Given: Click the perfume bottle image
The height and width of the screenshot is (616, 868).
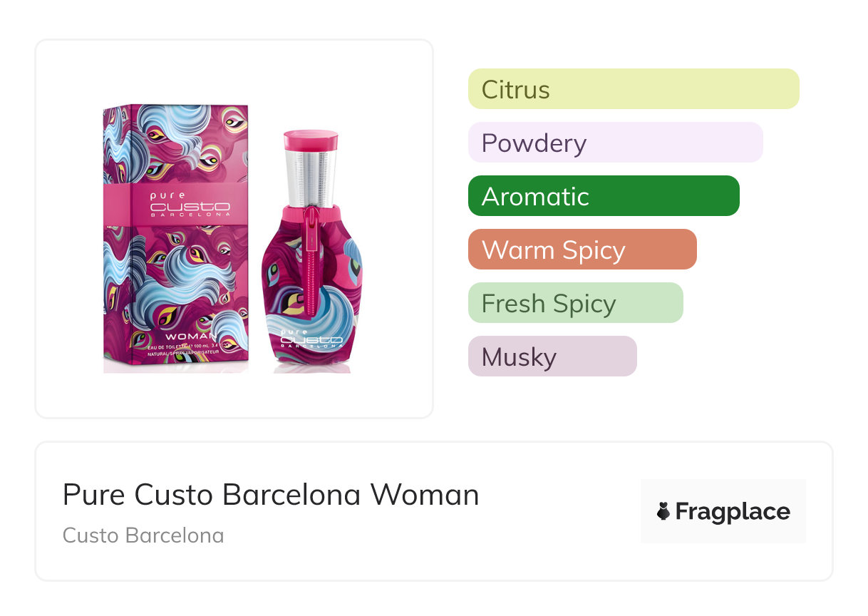Looking at the screenshot, I should pyautogui.click(x=311, y=285).
